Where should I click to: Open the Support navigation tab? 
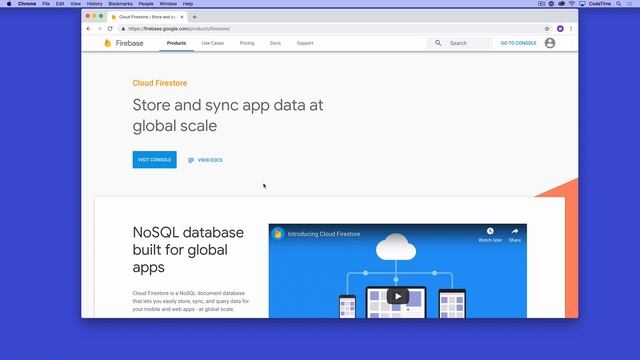[x=305, y=43]
